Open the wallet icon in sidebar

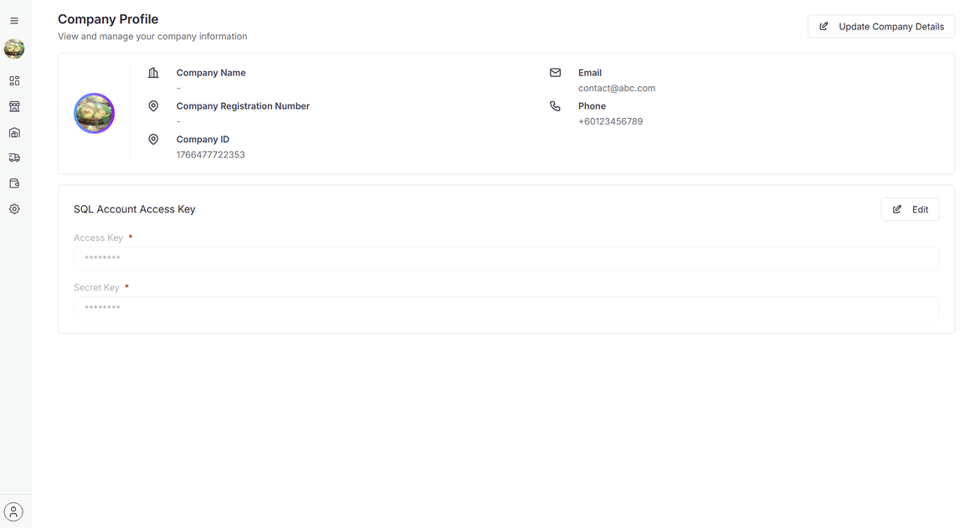tap(14, 183)
